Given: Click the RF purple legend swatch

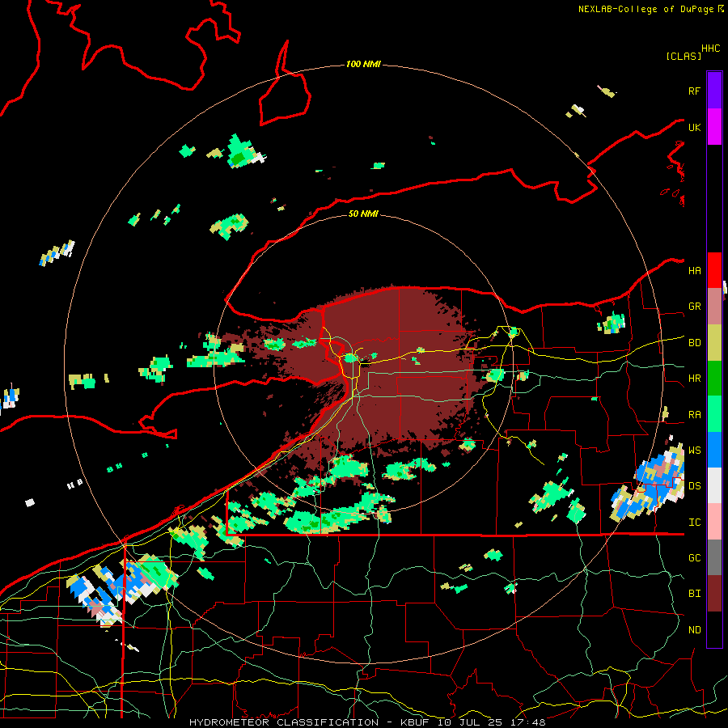Looking at the screenshot, I should tap(714, 91).
